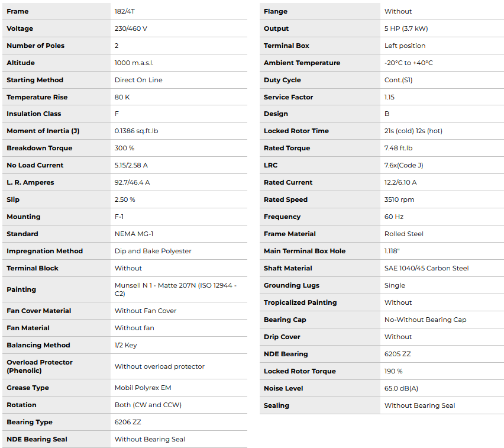
Task: Select the Shaft Material value SAE 1040/45 Carbon Steel
Action: pos(426,268)
